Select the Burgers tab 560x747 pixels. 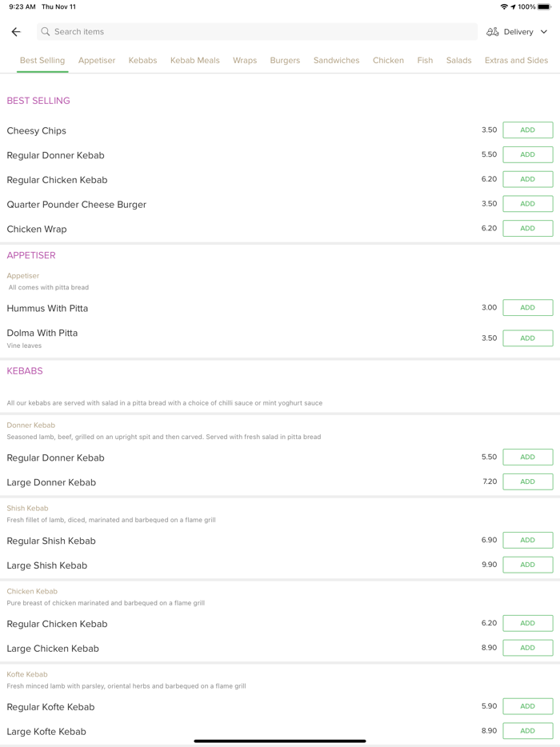pos(285,61)
